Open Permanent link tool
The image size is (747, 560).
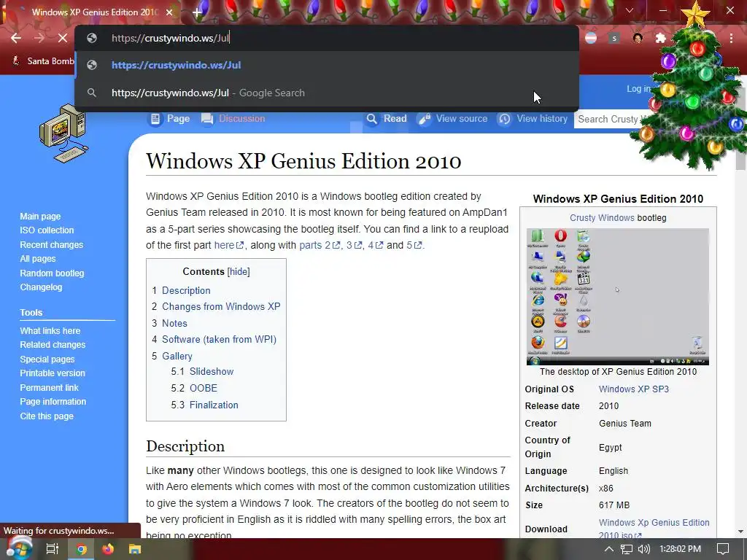49,388
